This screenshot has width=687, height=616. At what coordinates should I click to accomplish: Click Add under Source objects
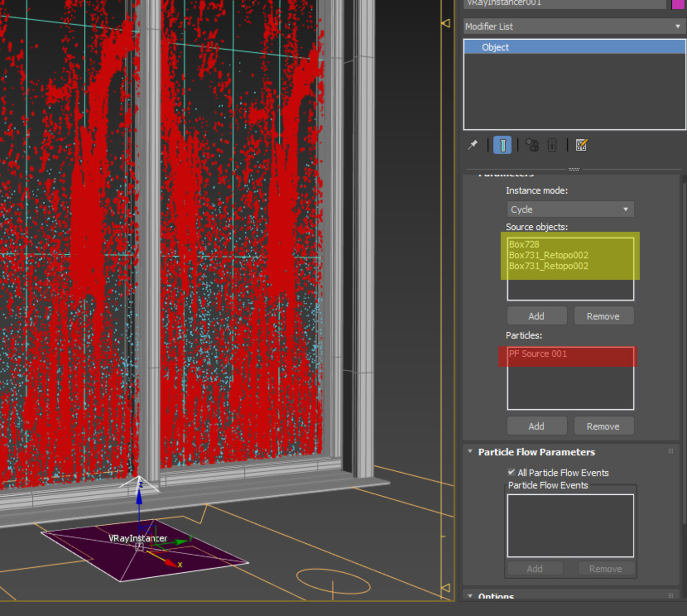[536, 316]
